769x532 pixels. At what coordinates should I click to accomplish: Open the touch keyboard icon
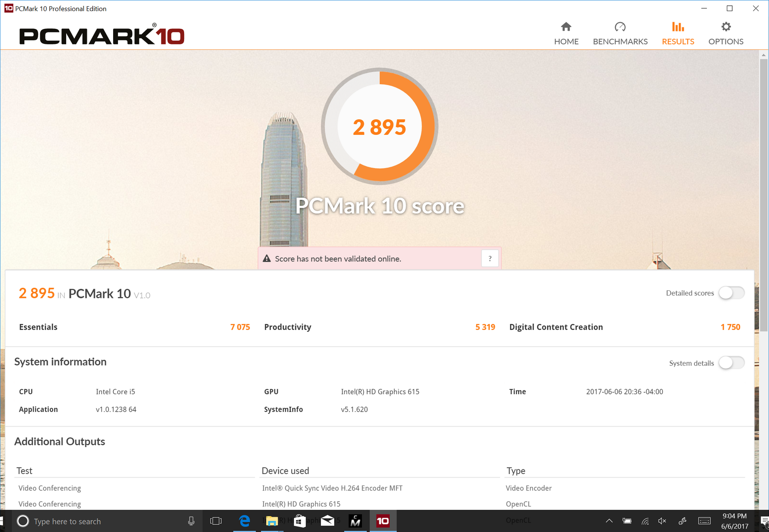tap(704, 521)
